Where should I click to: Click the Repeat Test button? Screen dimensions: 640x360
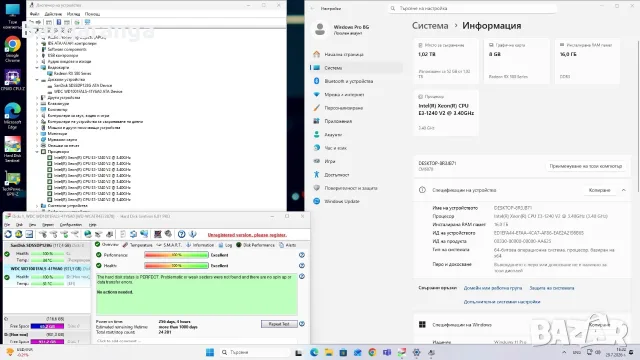point(279,324)
